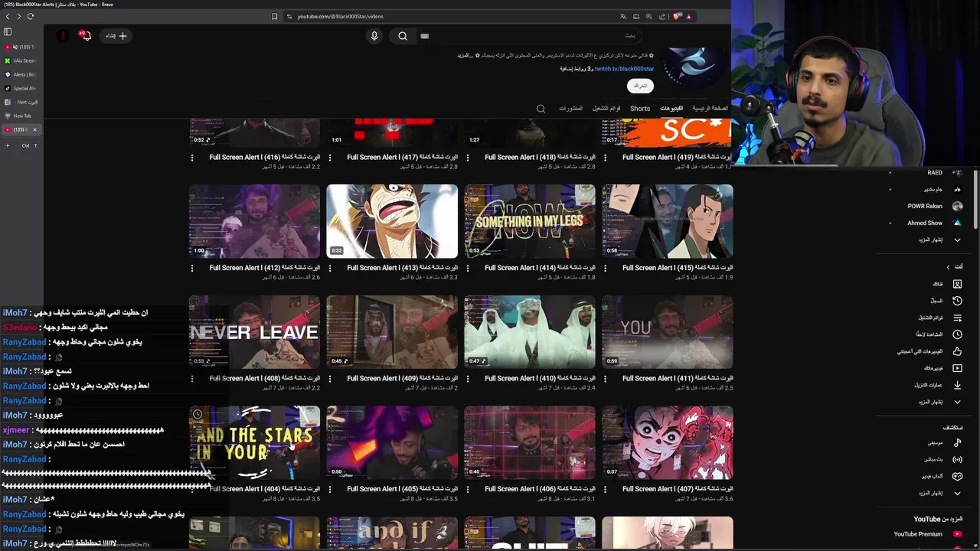Open options menu for Full Screen Alert (413)

330,268
